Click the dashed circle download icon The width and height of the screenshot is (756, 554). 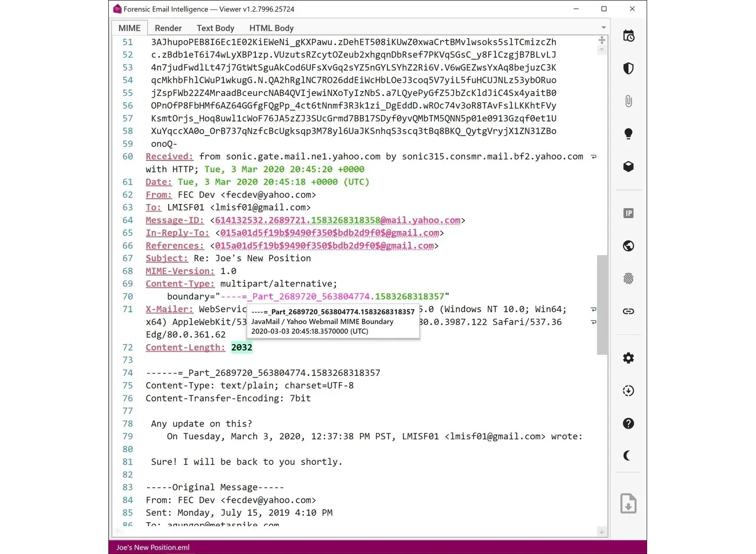tap(628, 391)
